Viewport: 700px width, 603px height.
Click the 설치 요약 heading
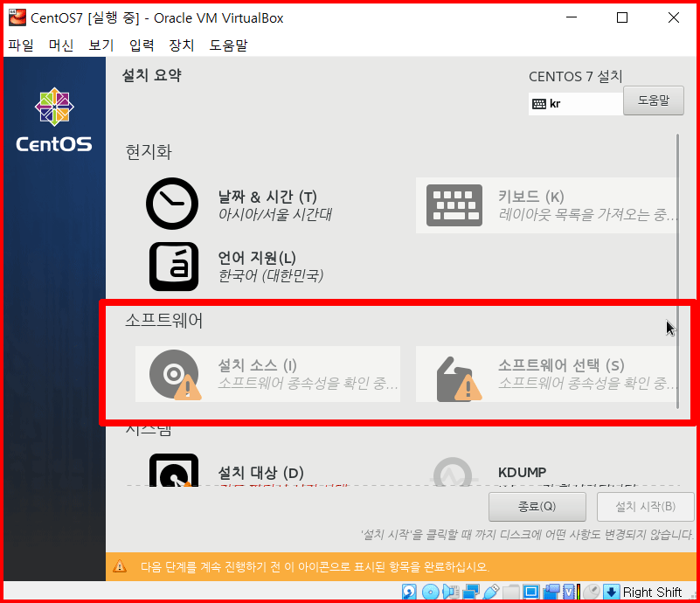point(152,75)
